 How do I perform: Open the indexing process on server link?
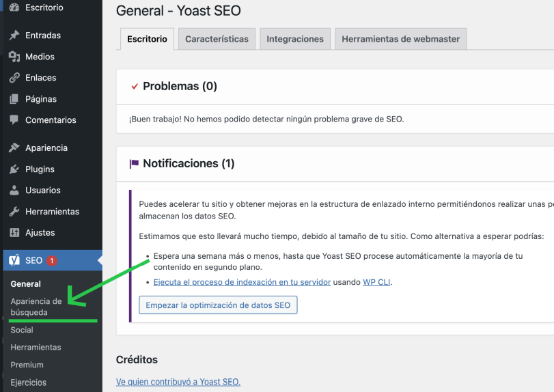click(242, 282)
